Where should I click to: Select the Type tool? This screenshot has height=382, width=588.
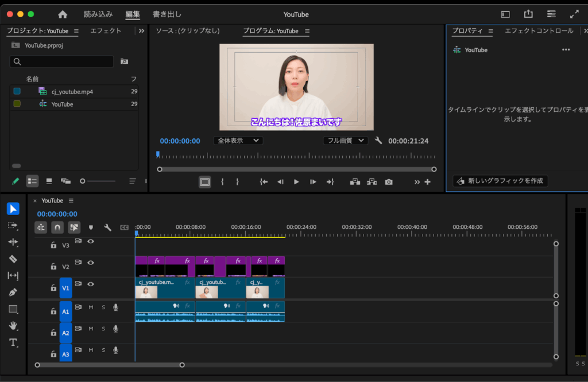tap(13, 342)
